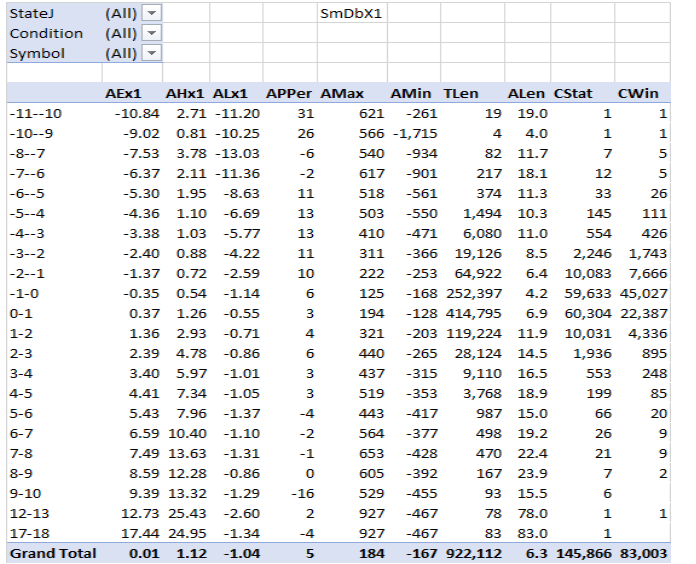
Task: Click the ALen column header
Action: click(526, 94)
